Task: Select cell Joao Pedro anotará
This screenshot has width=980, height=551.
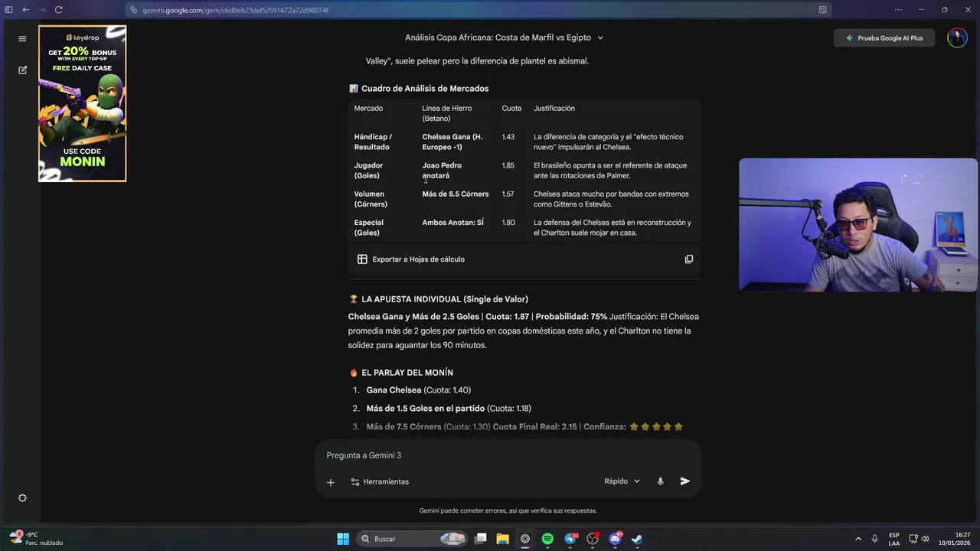Action: point(442,171)
